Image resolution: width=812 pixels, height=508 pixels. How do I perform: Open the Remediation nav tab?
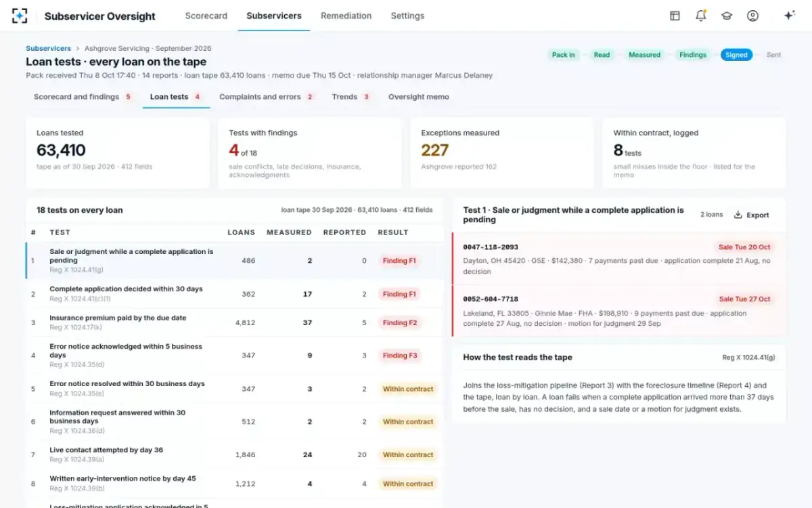click(346, 16)
